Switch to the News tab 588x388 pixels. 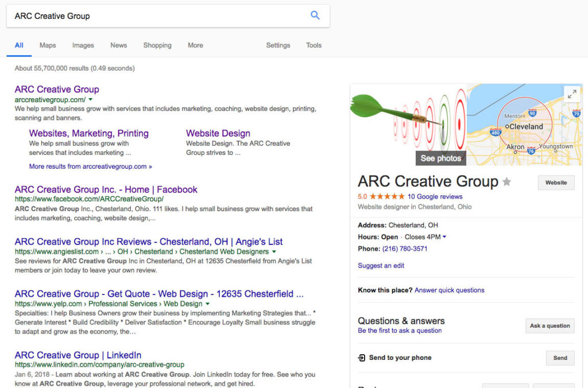tap(118, 45)
